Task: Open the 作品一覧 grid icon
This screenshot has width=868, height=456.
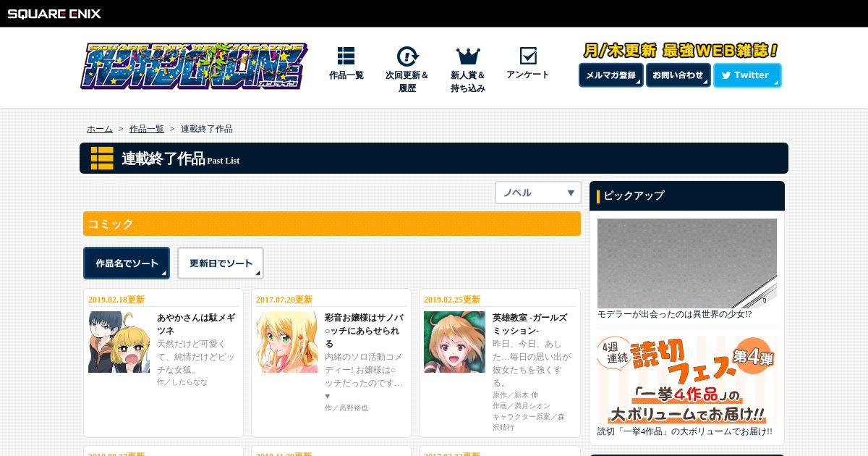Action: 346,56
